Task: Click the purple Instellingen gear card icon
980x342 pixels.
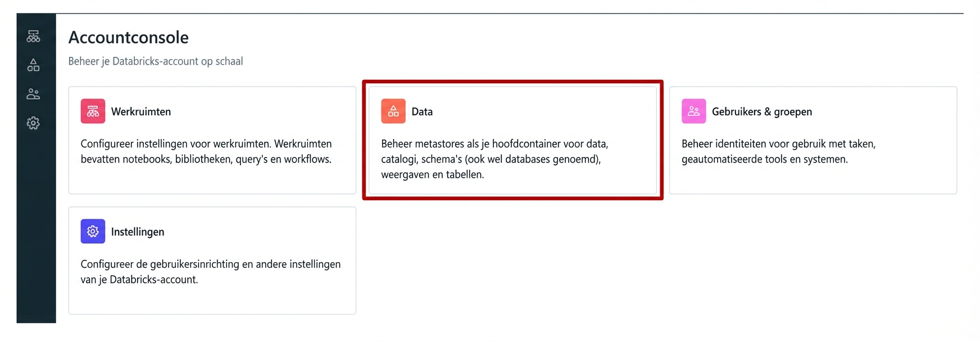Action: click(x=93, y=231)
